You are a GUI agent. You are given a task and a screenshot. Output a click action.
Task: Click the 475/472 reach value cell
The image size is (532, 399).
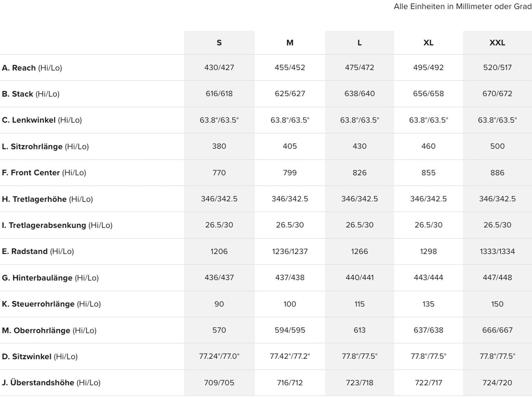(359, 67)
